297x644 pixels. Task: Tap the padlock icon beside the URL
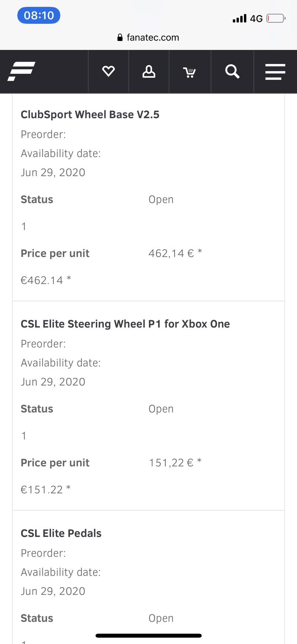coord(120,38)
